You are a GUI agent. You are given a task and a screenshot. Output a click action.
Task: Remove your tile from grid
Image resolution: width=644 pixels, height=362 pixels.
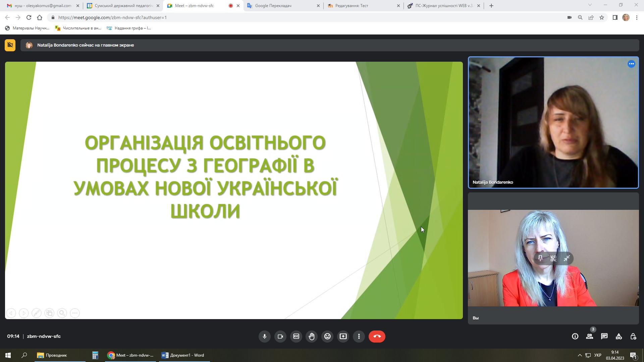[x=553, y=258]
